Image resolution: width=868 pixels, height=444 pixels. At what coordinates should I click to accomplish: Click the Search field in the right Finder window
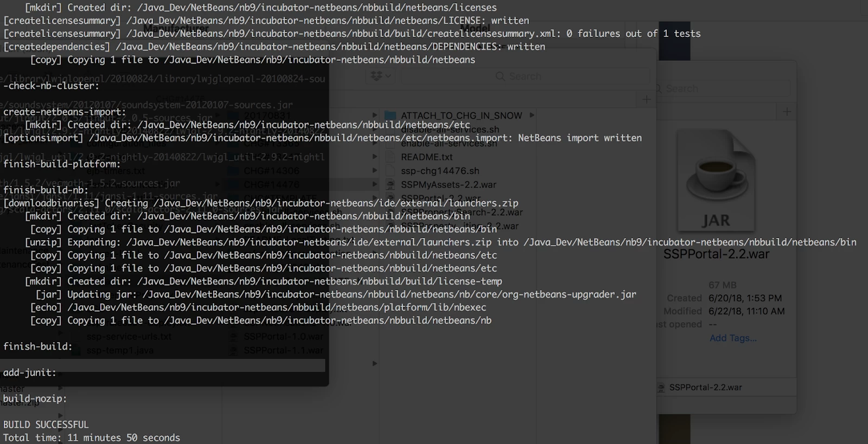tap(723, 88)
